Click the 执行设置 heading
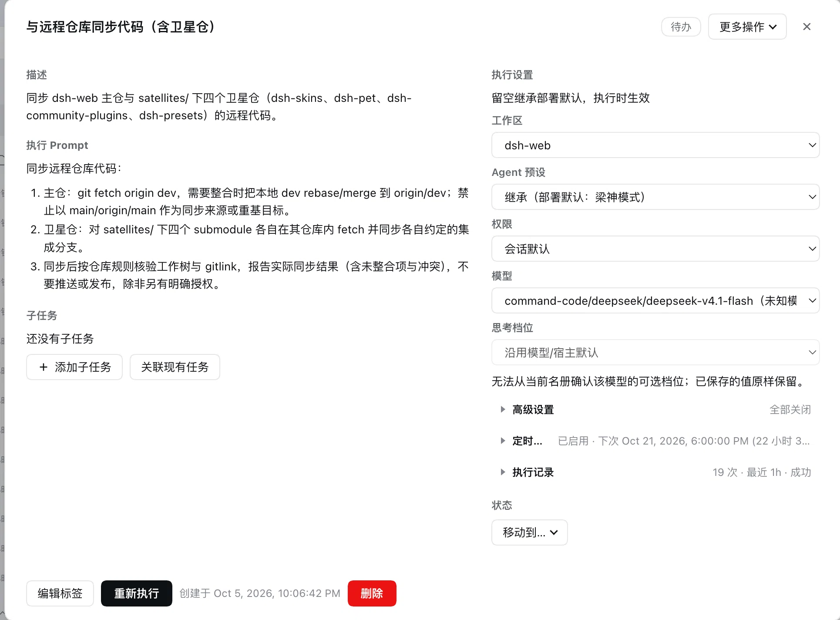Viewport: 840px width, 620px height. 512,75
